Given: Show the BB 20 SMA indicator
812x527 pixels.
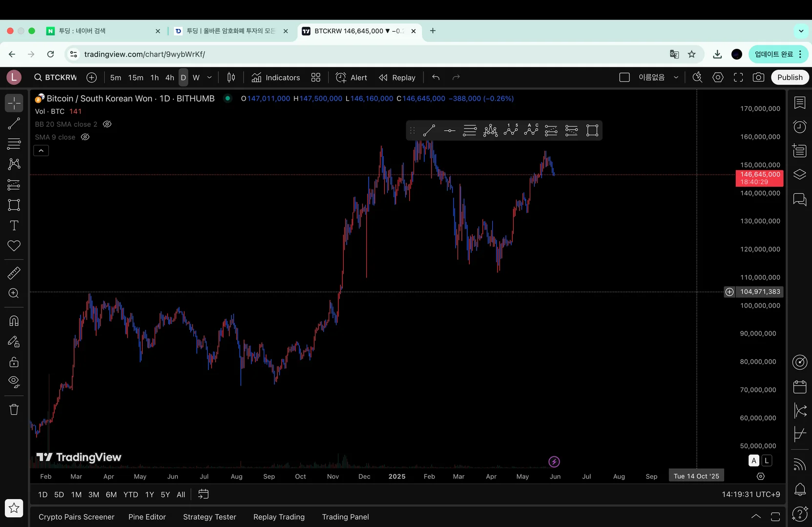Looking at the screenshot, I should click(107, 124).
